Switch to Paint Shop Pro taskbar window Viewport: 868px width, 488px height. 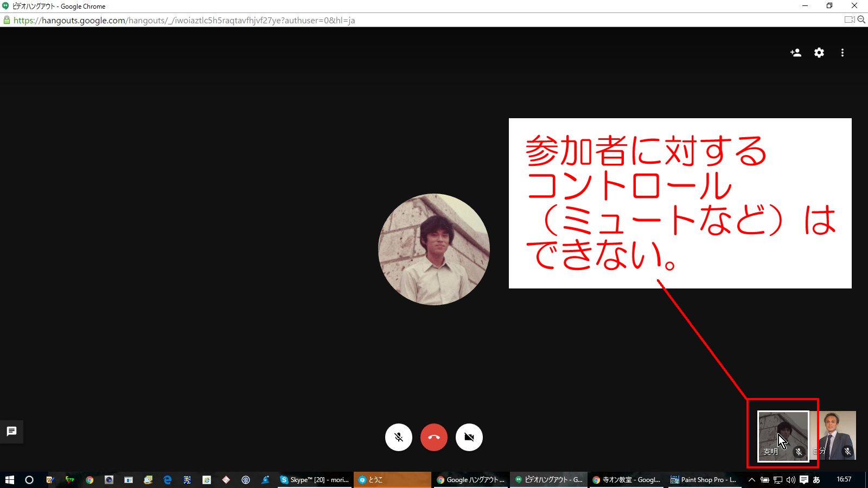704,480
